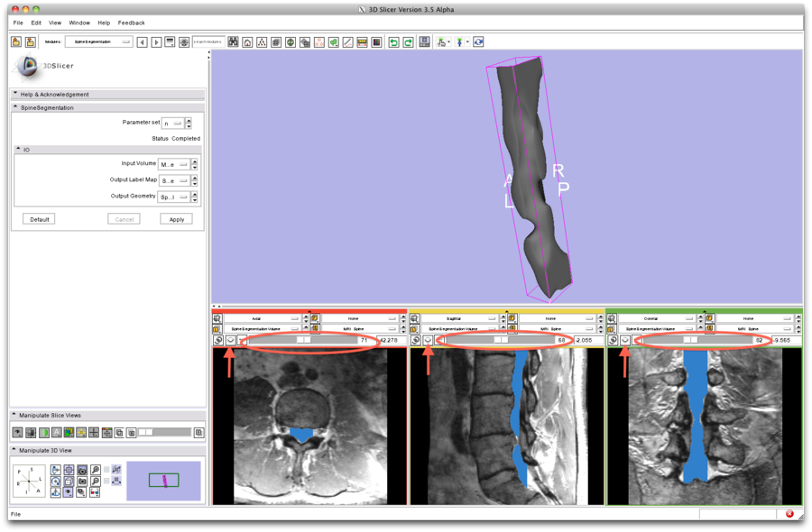Screen dimensions: 812x532
Task: Click the Redo icon in the toolbar
Action: 409,41
